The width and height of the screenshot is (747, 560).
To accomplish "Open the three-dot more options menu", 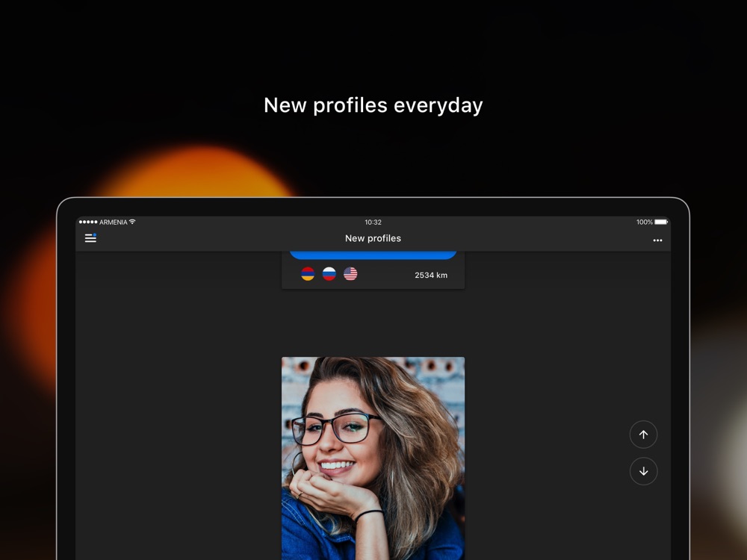I will [x=657, y=240].
